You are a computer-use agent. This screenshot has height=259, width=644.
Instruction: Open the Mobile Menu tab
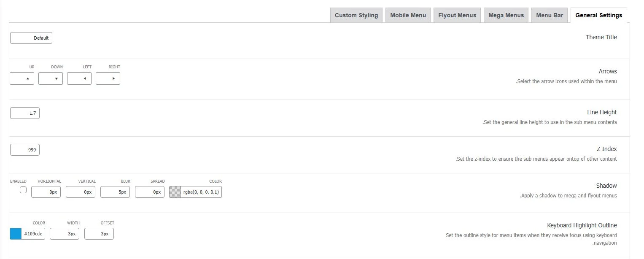408,15
